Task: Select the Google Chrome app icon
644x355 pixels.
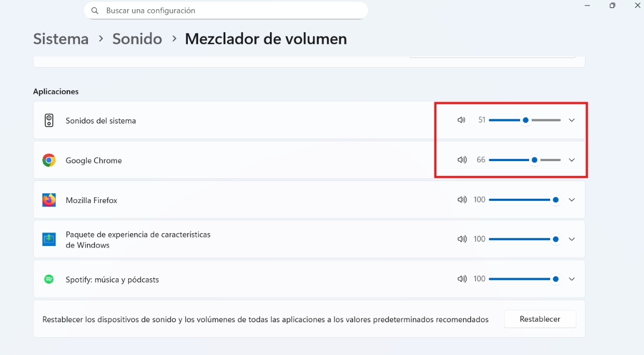Action: [x=49, y=160]
